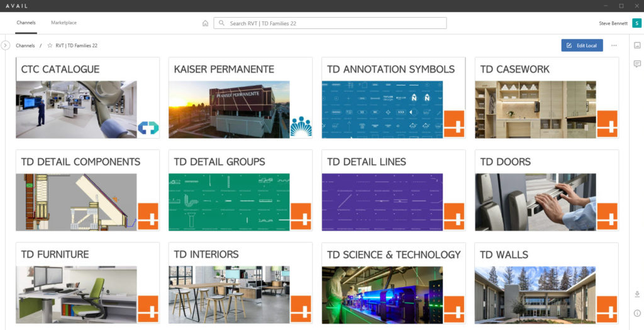Viewport: 644px width, 330px height.
Task: Click the CTC logo on CTC Catalogue card
Action: pos(148,128)
